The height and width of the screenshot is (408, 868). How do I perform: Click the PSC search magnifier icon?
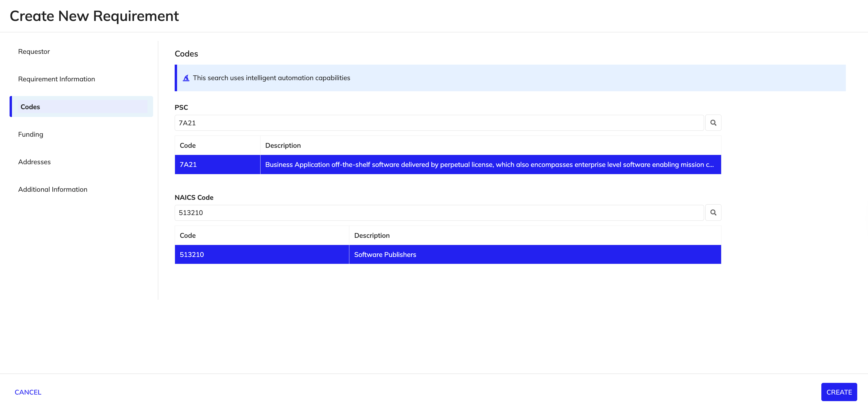[x=713, y=123]
